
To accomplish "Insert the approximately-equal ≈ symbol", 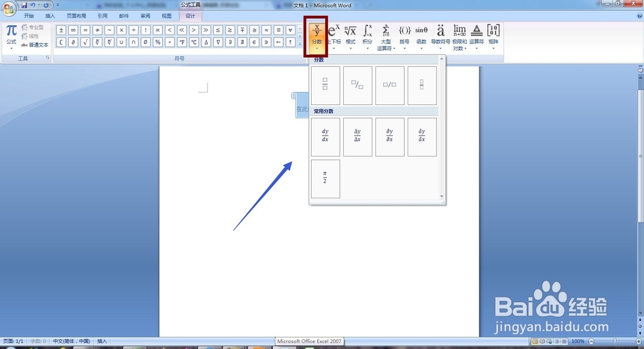I will (267, 30).
